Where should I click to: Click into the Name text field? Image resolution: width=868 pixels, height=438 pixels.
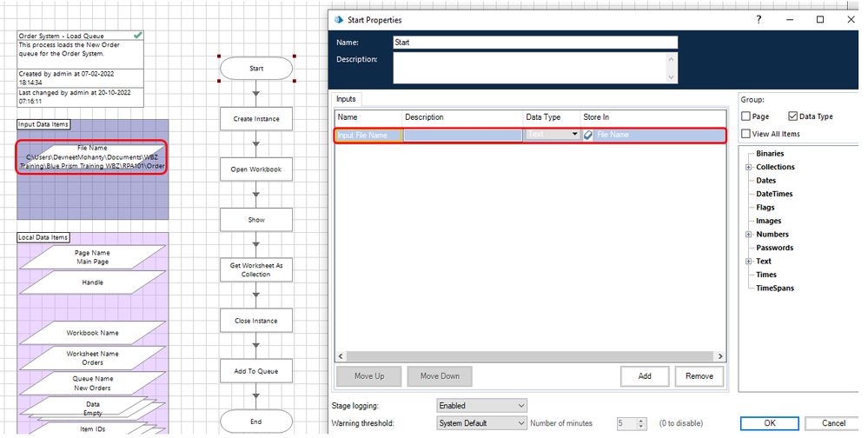click(534, 42)
